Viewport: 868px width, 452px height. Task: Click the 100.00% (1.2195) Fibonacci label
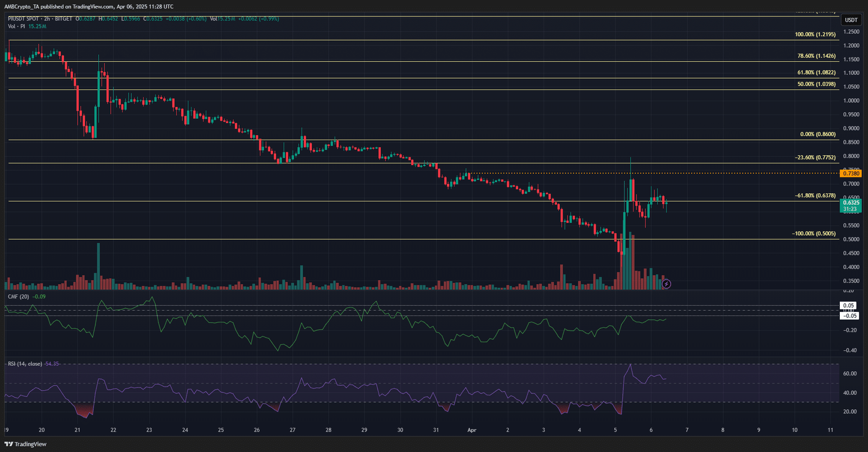click(815, 35)
